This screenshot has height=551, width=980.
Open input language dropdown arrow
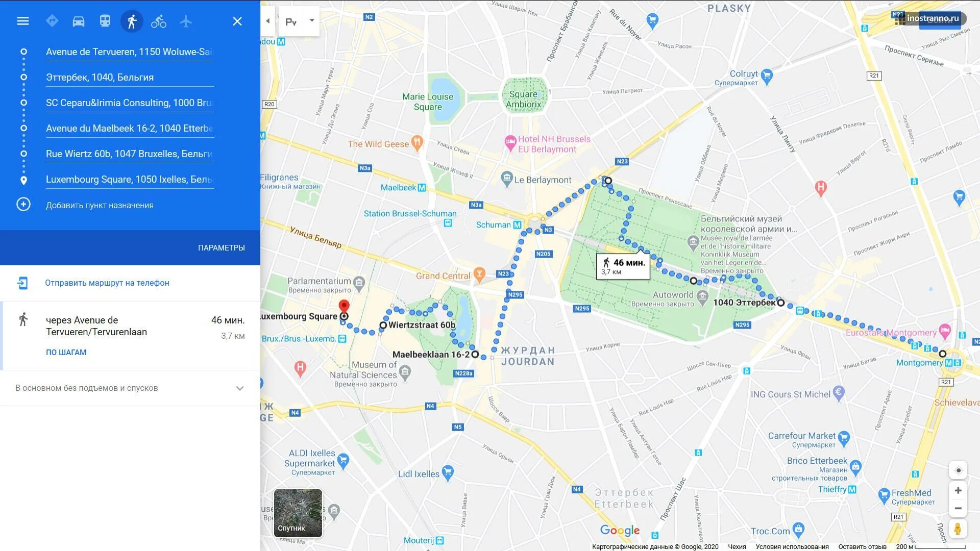coord(312,21)
